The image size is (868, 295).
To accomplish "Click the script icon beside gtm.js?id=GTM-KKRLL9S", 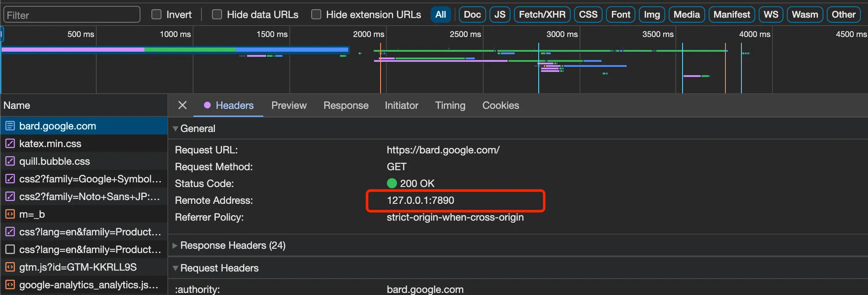I will click(10, 267).
